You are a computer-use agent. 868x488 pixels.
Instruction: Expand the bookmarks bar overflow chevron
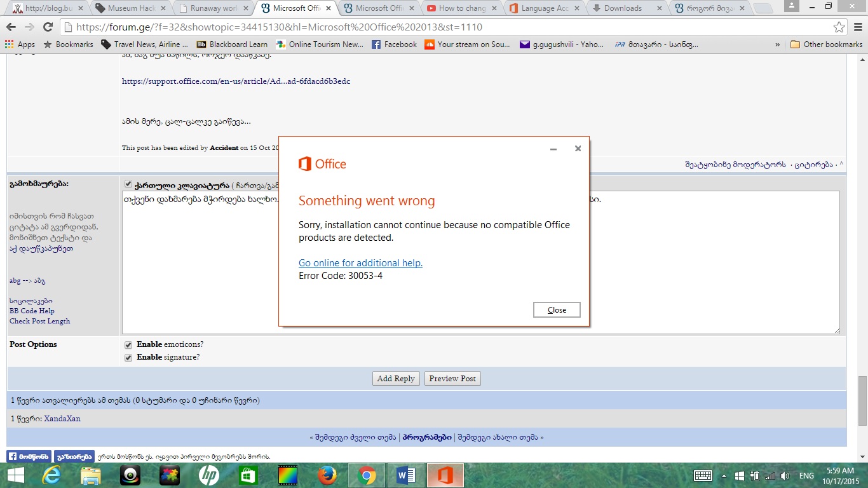point(778,44)
